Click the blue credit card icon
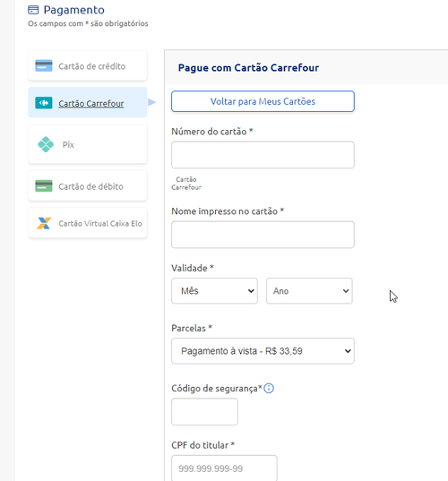 coord(44,65)
